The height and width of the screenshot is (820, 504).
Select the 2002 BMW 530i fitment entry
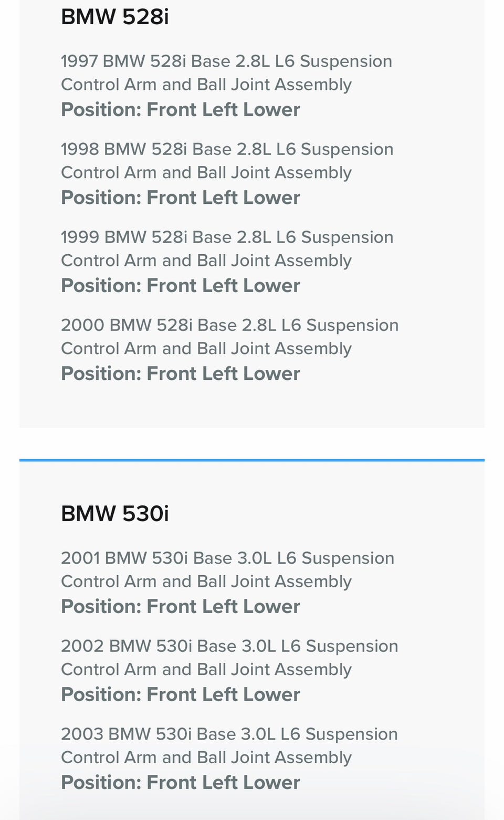click(229, 646)
